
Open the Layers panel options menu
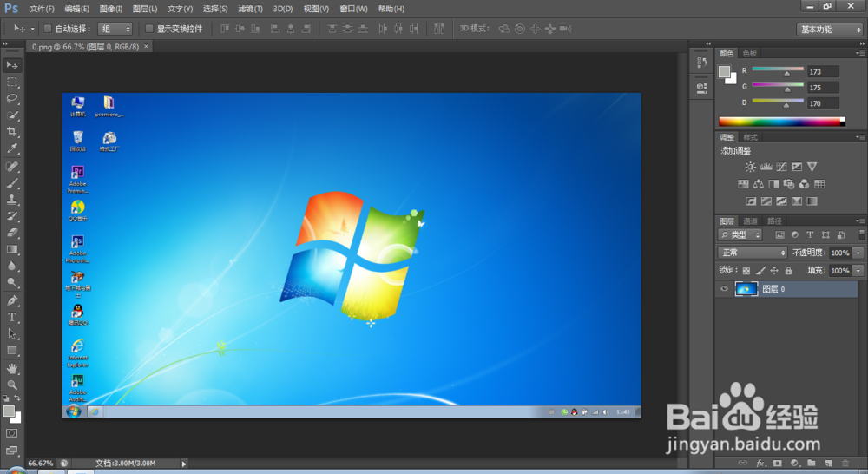click(859, 221)
